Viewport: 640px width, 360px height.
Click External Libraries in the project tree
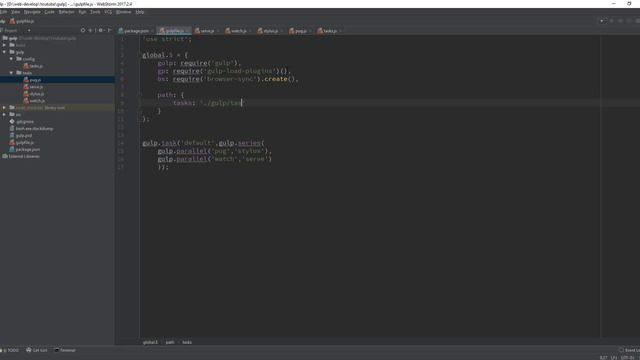point(21,156)
